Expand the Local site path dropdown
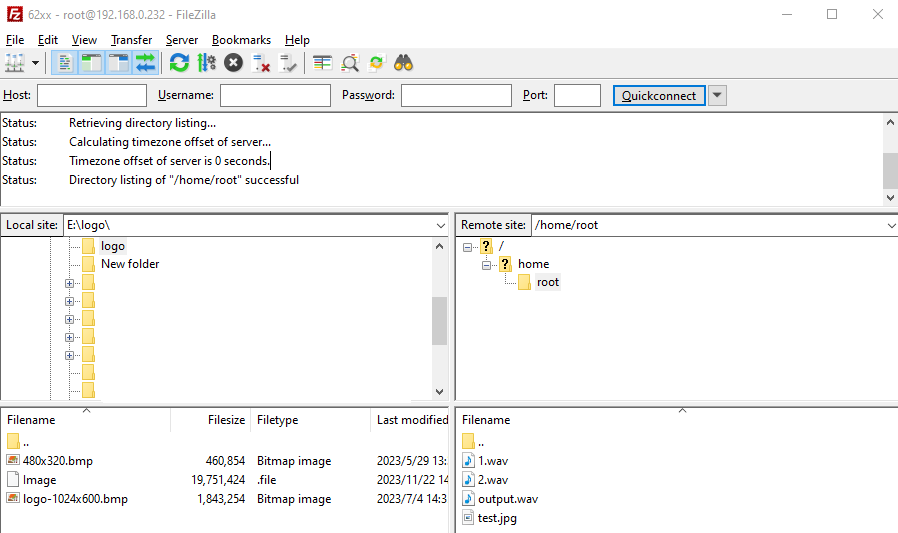 [x=440, y=226]
